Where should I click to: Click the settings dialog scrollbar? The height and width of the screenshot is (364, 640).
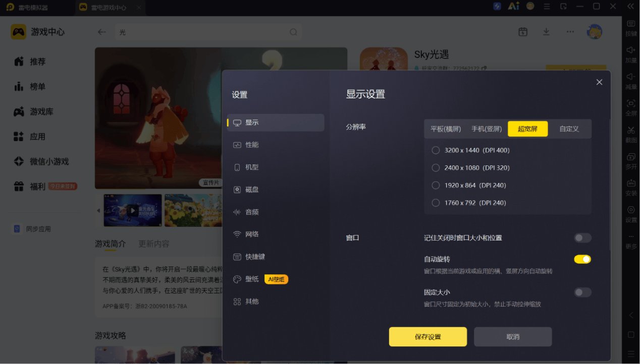click(610, 184)
